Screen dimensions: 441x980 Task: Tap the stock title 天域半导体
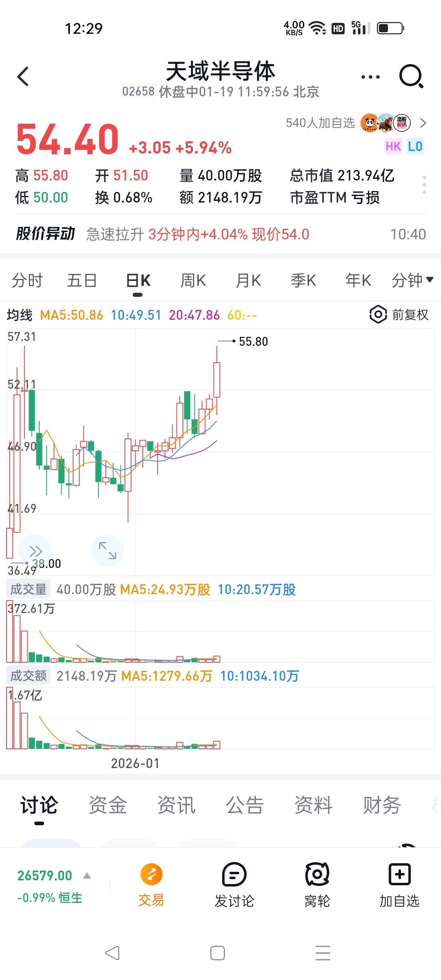point(220,71)
